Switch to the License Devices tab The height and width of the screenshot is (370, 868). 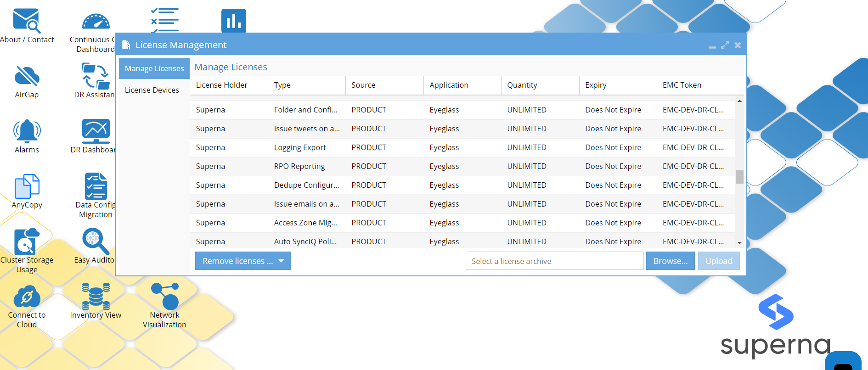152,90
